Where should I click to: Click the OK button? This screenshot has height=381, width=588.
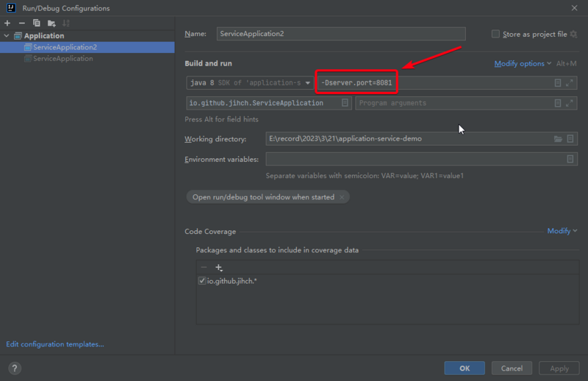[465, 368]
